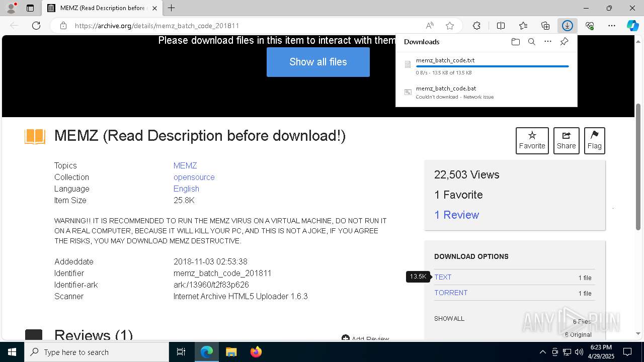Open Edge Settings and more menu

[x=612, y=26]
